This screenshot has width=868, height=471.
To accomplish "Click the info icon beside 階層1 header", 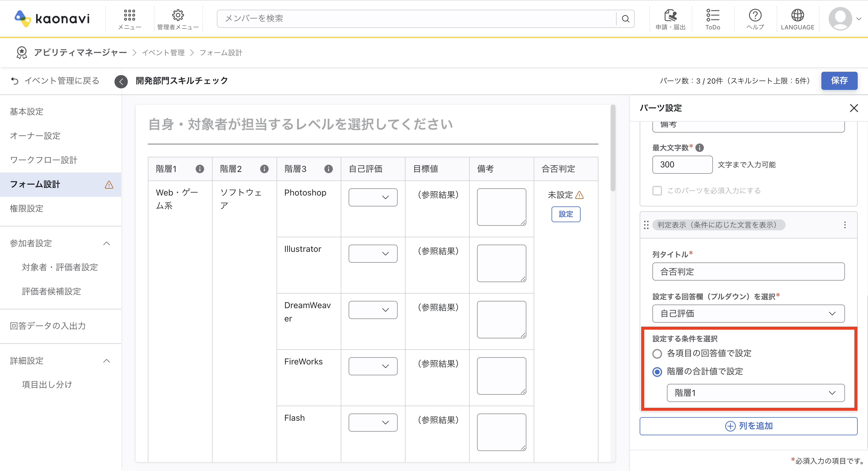I will pos(200,169).
